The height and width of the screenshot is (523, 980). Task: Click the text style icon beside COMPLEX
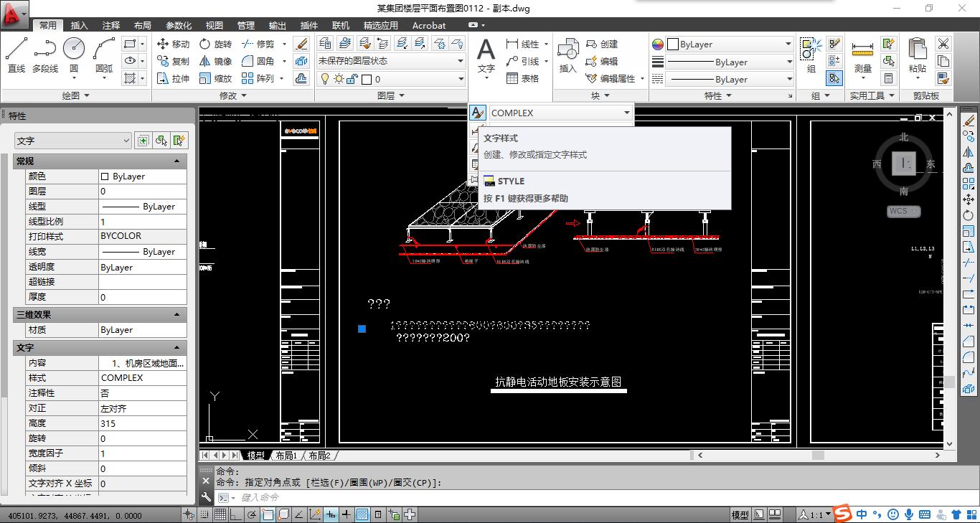point(477,113)
